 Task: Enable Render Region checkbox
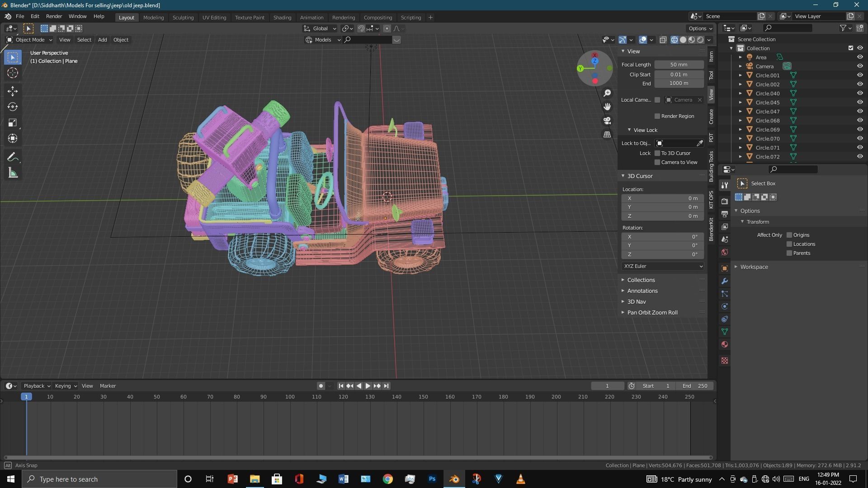tap(657, 116)
